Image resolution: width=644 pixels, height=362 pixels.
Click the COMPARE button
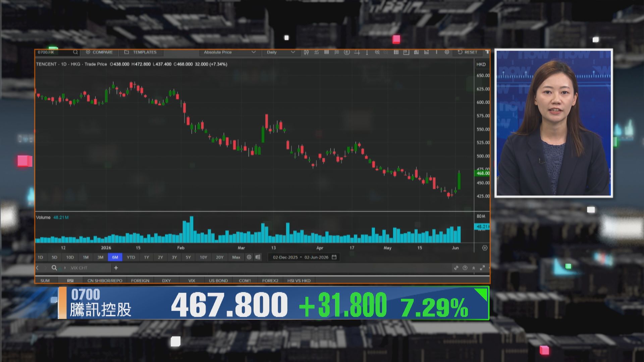99,52
